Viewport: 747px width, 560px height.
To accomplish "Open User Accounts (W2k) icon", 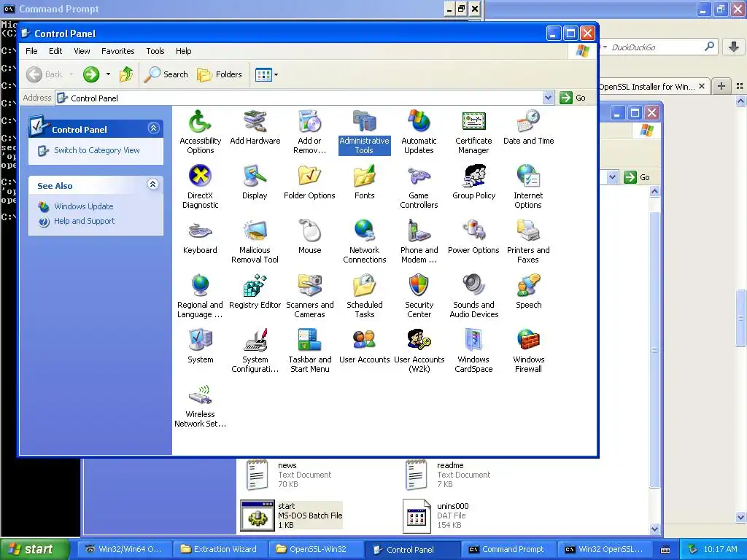I will point(419,351).
